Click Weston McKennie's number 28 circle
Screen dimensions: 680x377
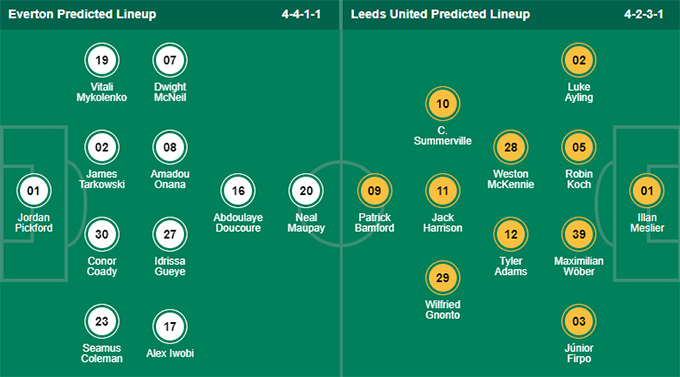tap(510, 147)
